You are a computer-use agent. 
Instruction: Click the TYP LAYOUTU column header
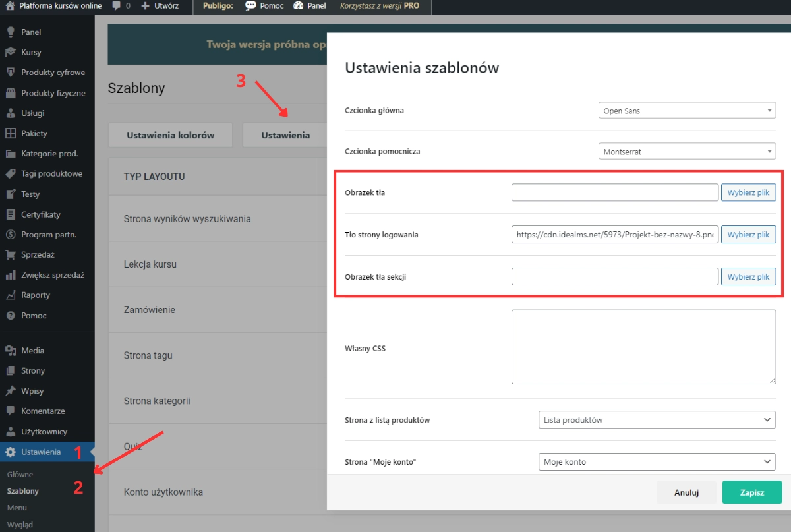click(x=154, y=177)
